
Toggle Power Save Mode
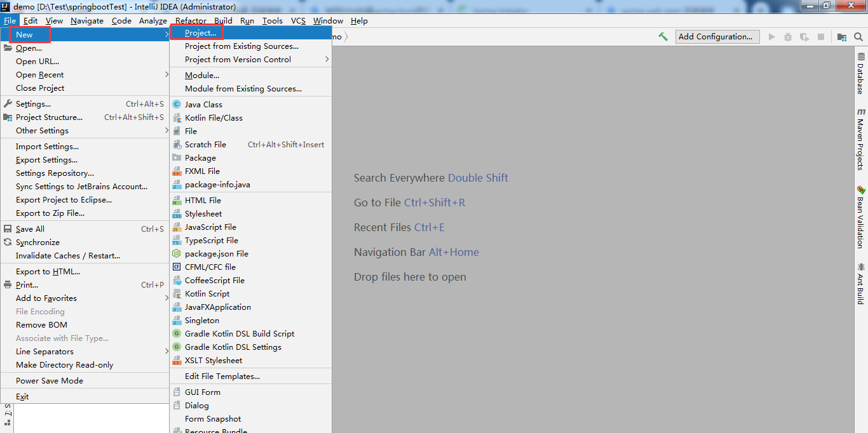(85, 380)
